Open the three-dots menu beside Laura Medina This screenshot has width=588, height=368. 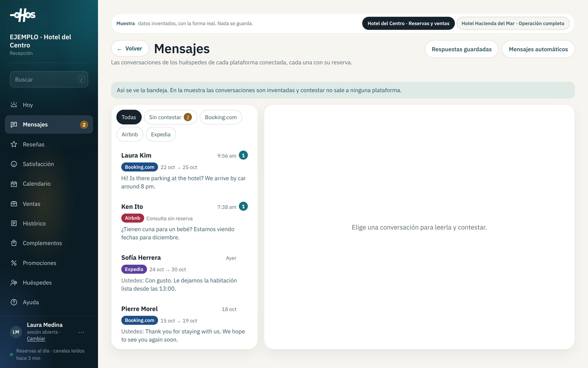click(81, 332)
